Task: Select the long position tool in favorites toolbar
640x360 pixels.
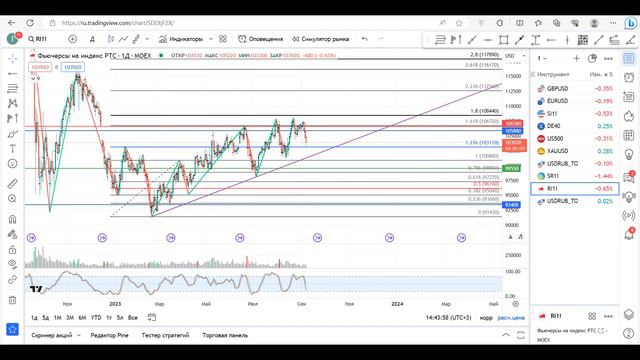Action: (456, 40)
